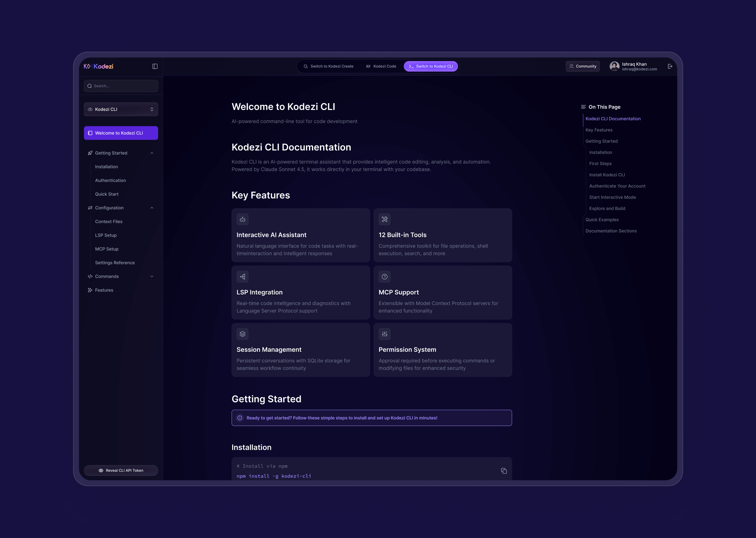Viewport: 756px width, 538px height.
Task: Click the Interactive AI Assistant robot icon
Action: (242, 219)
